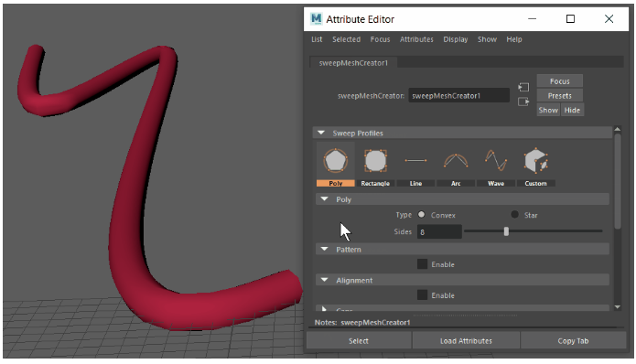Open the Selected menu
Image resolution: width=636 pixels, height=364 pixels.
click(x=347, y=39)
